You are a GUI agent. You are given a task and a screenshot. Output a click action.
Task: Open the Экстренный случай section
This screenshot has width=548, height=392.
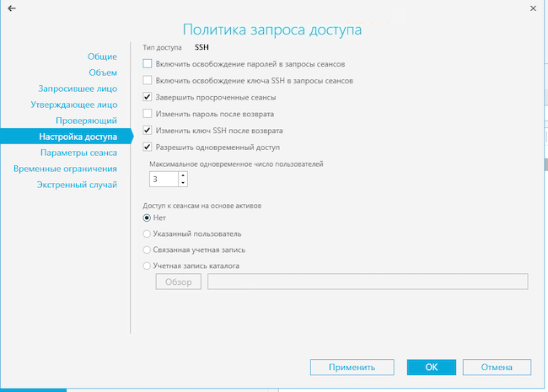coord(77,185)
